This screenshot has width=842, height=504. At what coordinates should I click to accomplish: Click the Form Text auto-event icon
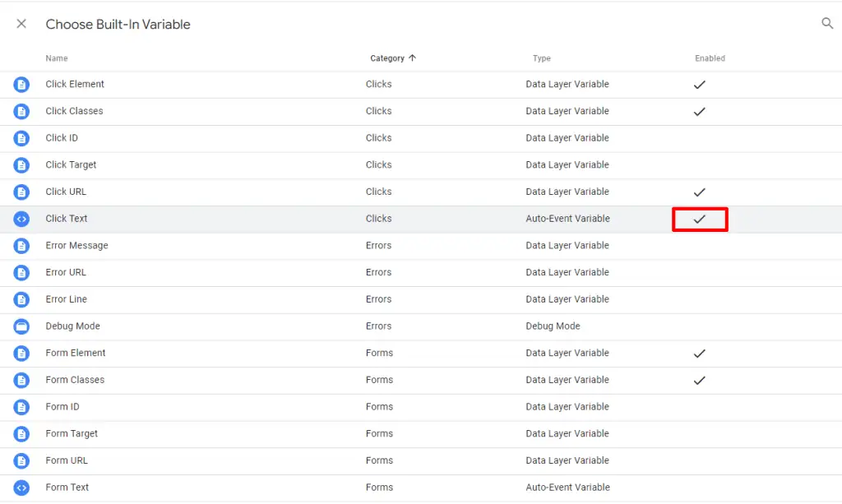pos(21,488)
